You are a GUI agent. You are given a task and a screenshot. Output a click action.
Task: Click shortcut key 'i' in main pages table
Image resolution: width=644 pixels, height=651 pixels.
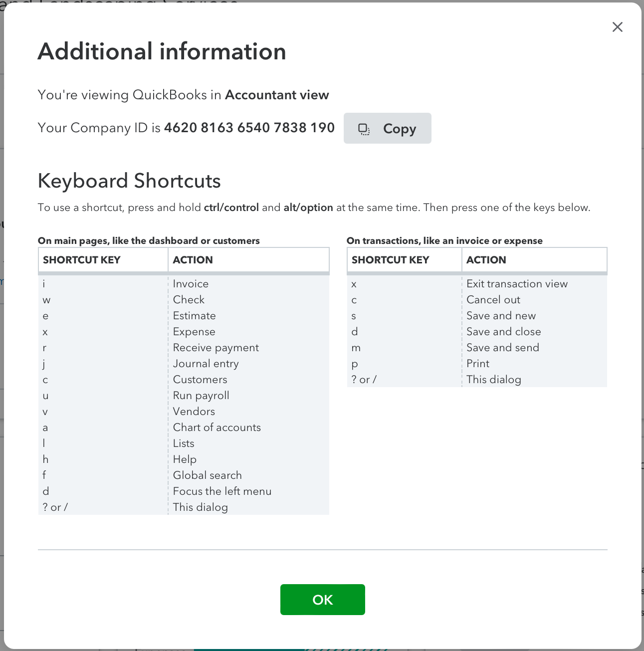tap(44, 284)
